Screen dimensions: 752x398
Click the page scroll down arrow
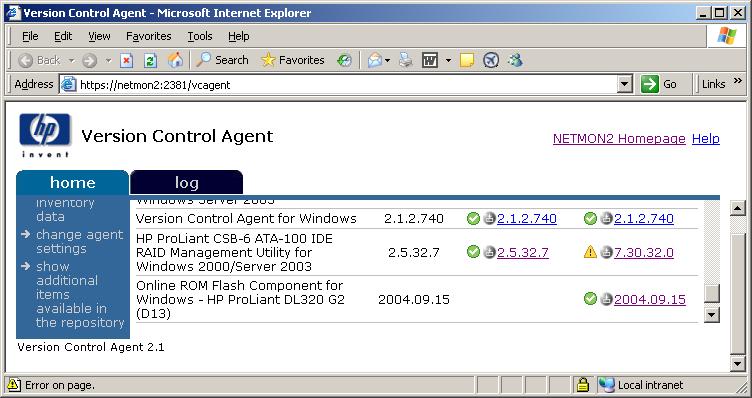(x=739, y=363)
